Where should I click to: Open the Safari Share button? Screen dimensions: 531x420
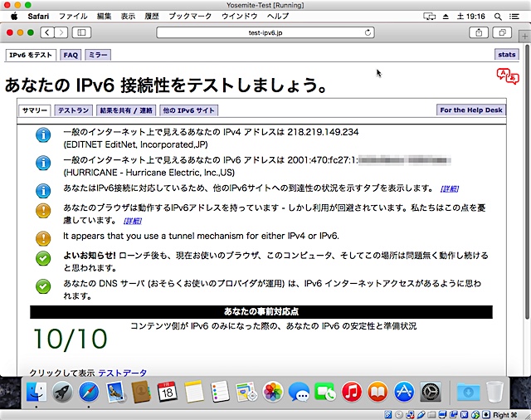[x=479, y=32]
